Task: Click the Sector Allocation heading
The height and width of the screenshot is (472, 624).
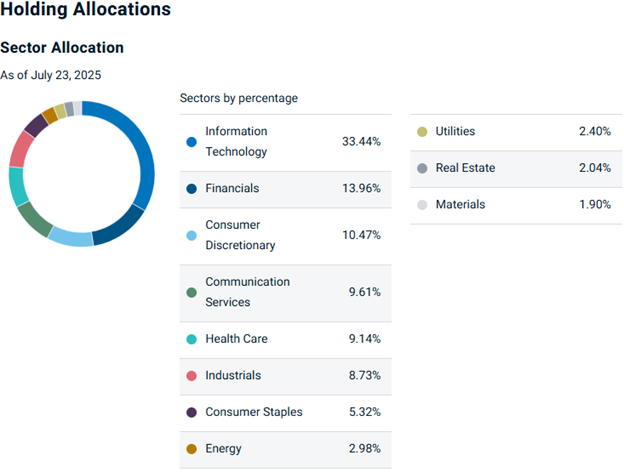Action: tap(62, 48)
